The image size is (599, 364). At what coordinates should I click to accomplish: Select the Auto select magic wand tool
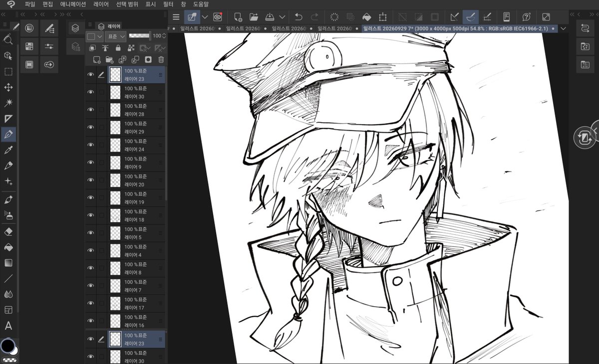(x=8, y=103)
